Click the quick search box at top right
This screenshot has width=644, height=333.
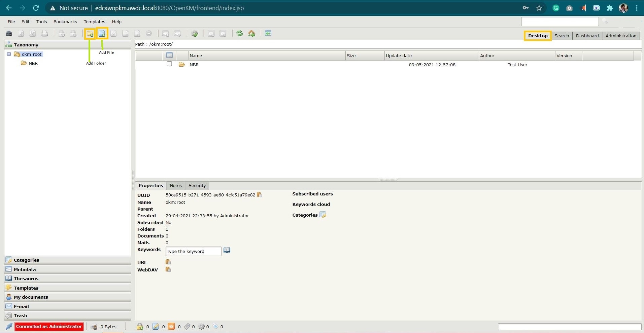pos(560,22)
